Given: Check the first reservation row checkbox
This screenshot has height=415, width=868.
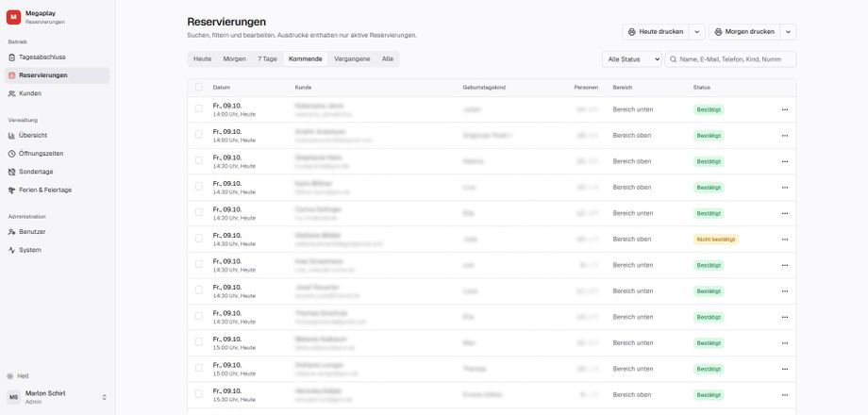Looking at the screenshot, I should [199, 108].
